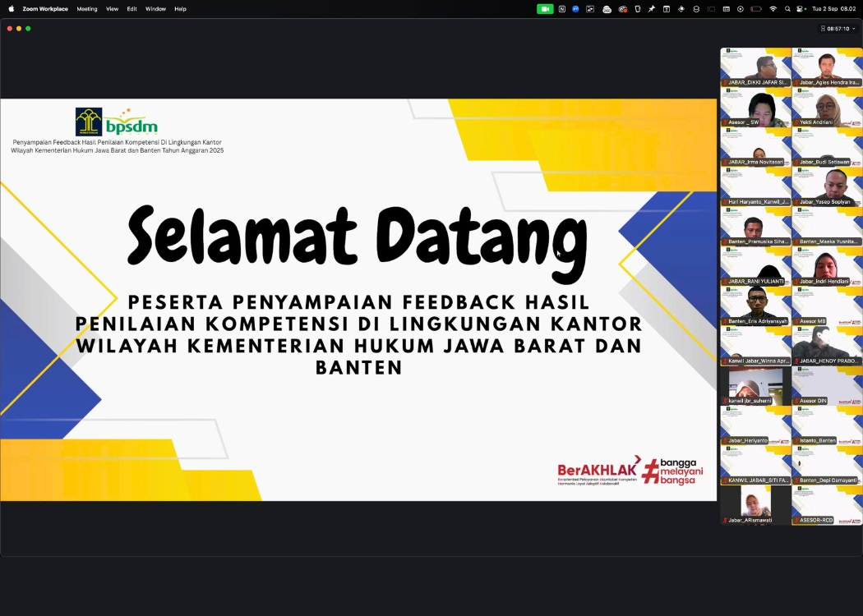Screen dimensions: 863x616
Task: Click the blue circular menu bar icon
Action: click(575, 9)
